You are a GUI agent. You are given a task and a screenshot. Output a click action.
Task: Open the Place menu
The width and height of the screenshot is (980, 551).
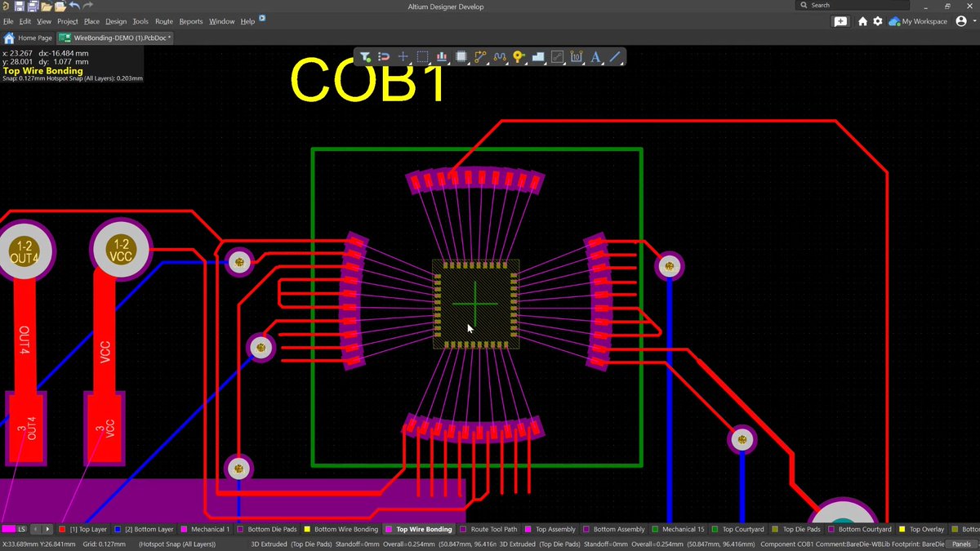(x=91, y=21)
